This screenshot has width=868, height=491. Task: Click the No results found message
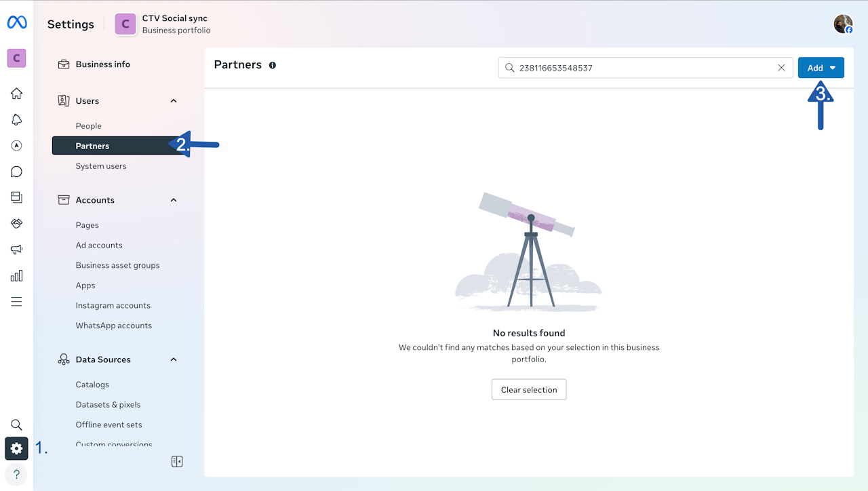[529, 333]
